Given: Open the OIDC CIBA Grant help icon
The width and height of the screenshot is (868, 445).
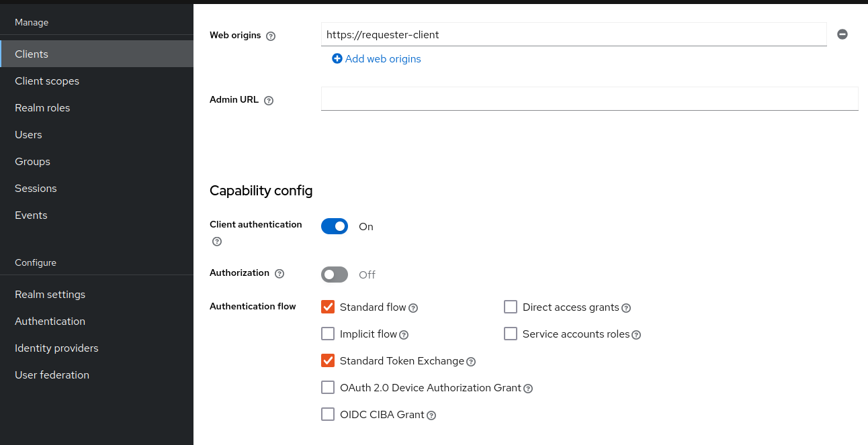Looking at the screenshot, I should click(x=432, y=415).
